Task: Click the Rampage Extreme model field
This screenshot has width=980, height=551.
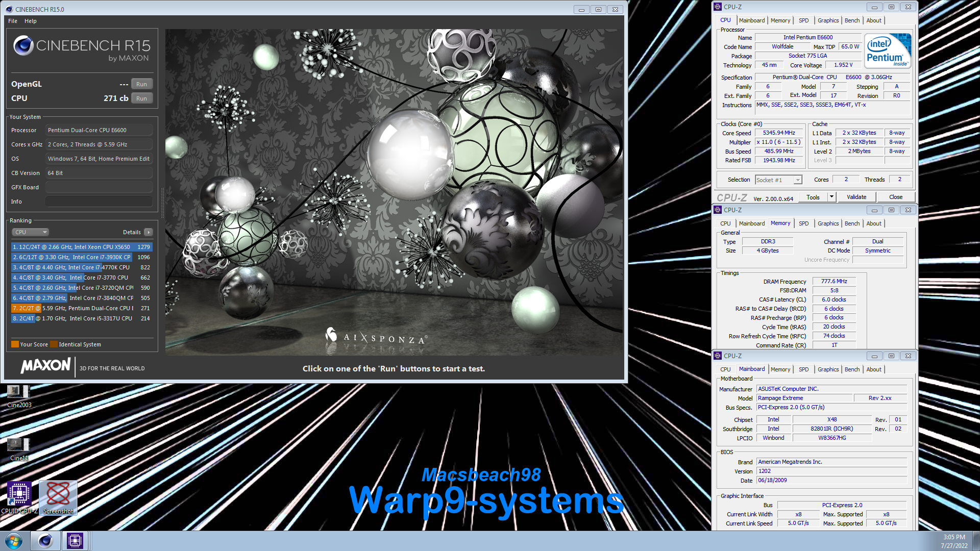Action: click(804, 398)
